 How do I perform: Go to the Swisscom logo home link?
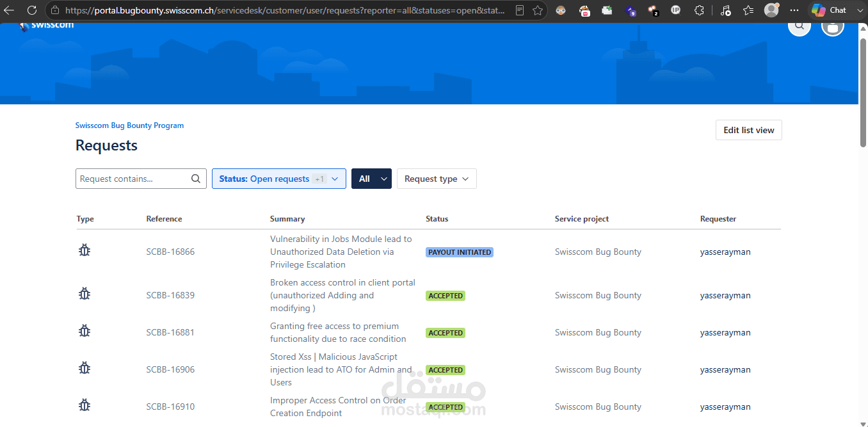46,26
